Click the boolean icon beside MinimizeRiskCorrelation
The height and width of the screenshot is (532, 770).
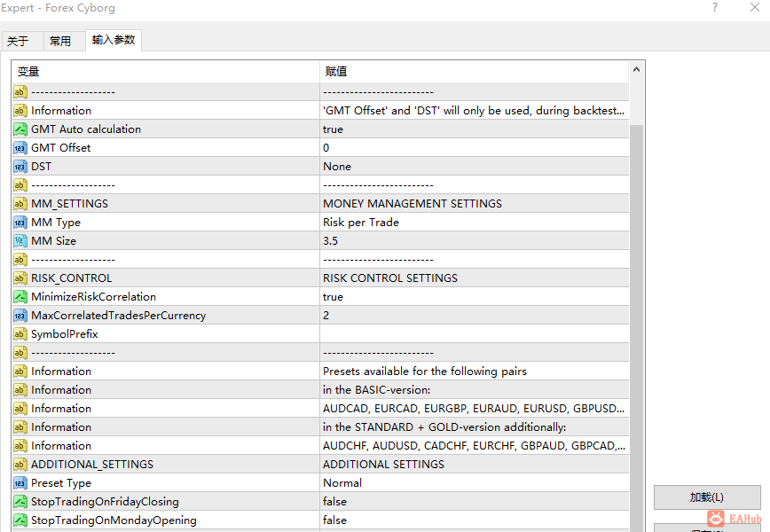click(x=20, y=297)
